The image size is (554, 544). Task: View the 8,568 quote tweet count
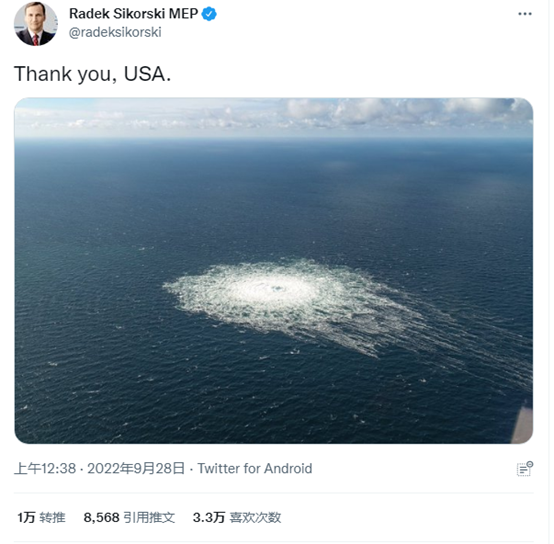[x=101, y=518]
